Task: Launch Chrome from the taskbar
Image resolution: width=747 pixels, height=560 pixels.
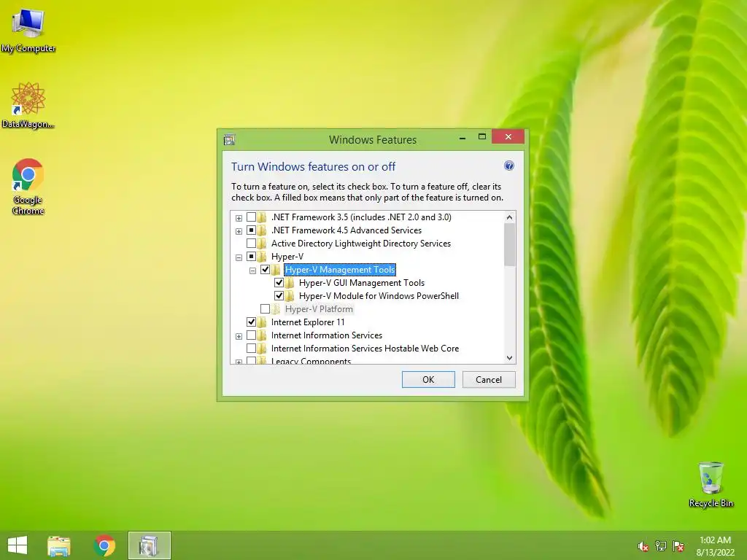Action: [x=104, y=545]
